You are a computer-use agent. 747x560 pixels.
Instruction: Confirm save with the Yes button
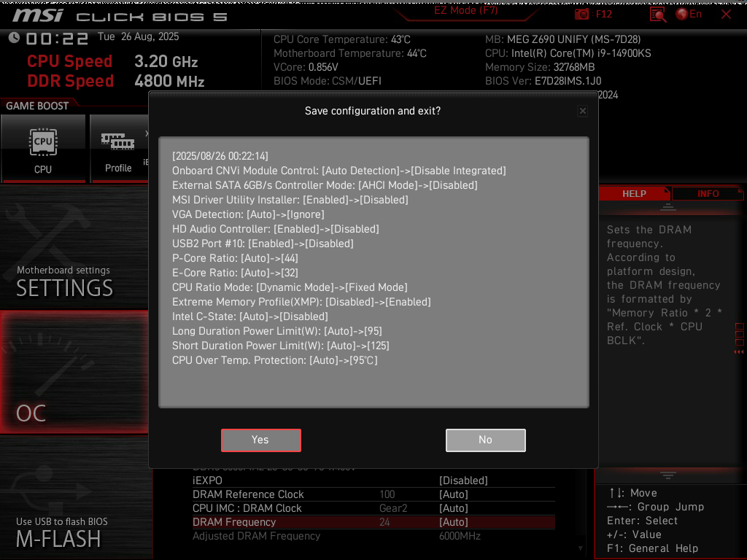(x=261, y=440)
